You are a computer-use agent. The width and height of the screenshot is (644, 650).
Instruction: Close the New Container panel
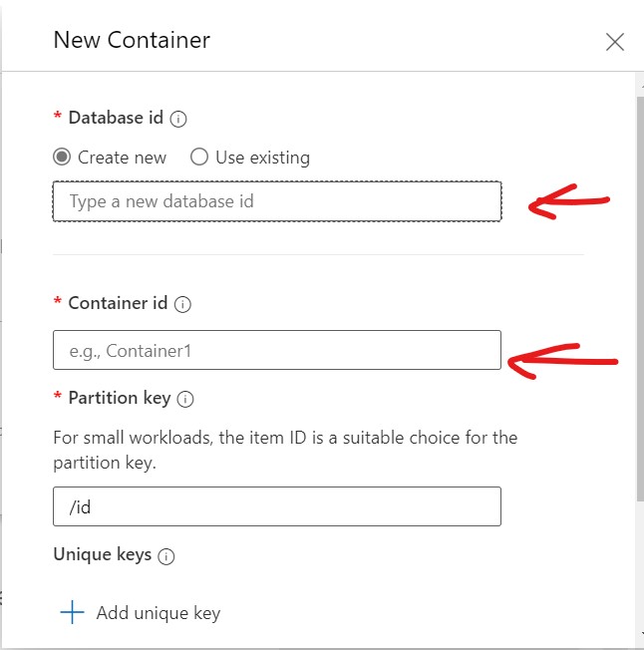tap(615, 42)
